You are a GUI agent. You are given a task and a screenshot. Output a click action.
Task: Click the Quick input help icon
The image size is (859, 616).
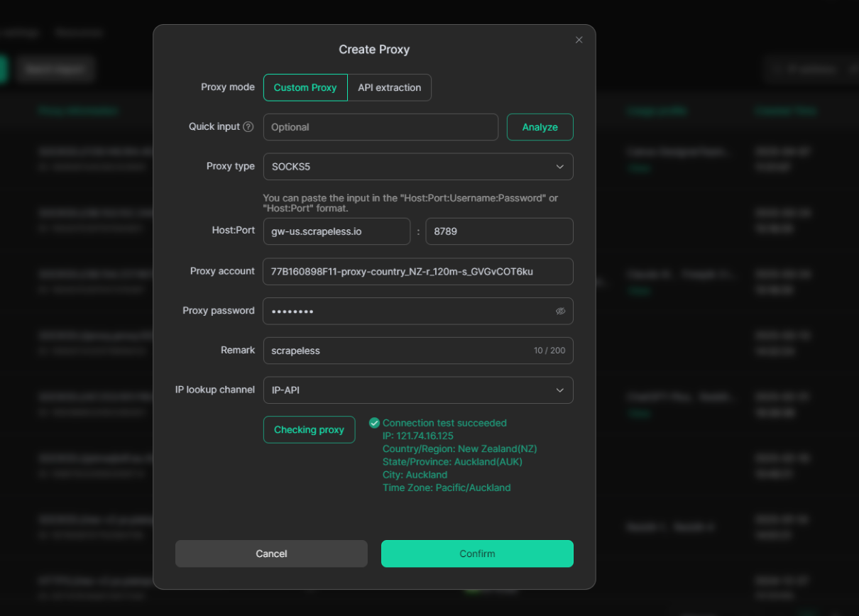(248, 126)
